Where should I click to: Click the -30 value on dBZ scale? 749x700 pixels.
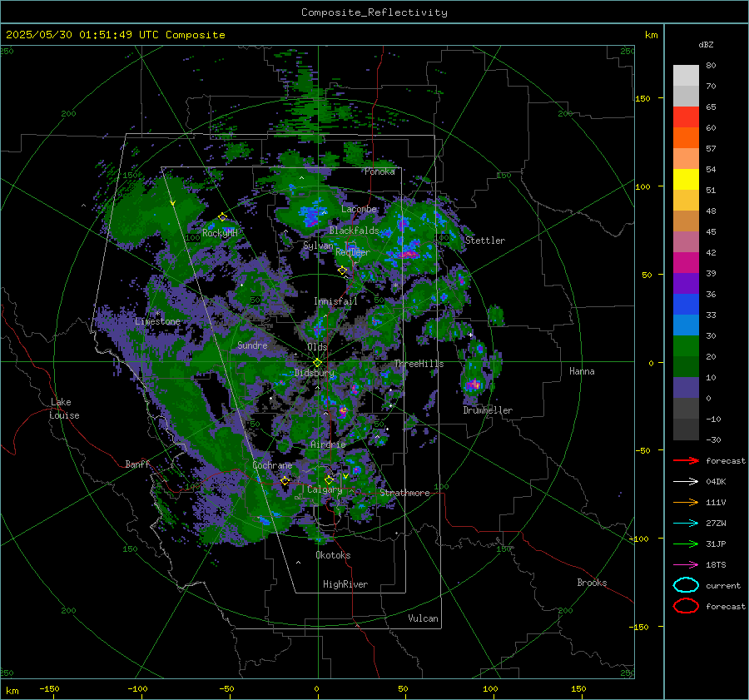[713, 439]
